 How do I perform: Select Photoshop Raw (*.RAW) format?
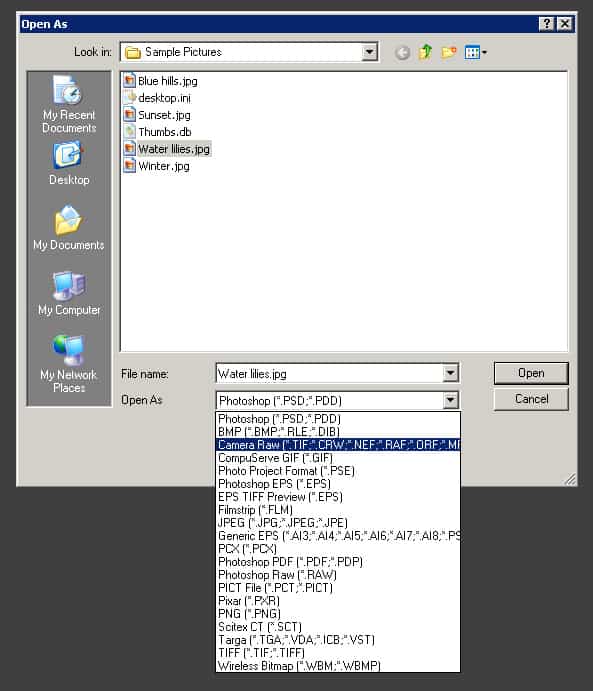coord(338,575)
